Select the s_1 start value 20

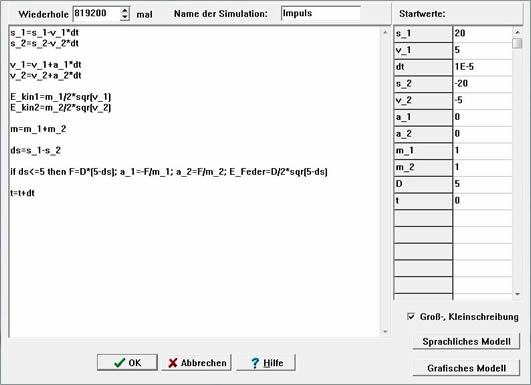point(483,34)
